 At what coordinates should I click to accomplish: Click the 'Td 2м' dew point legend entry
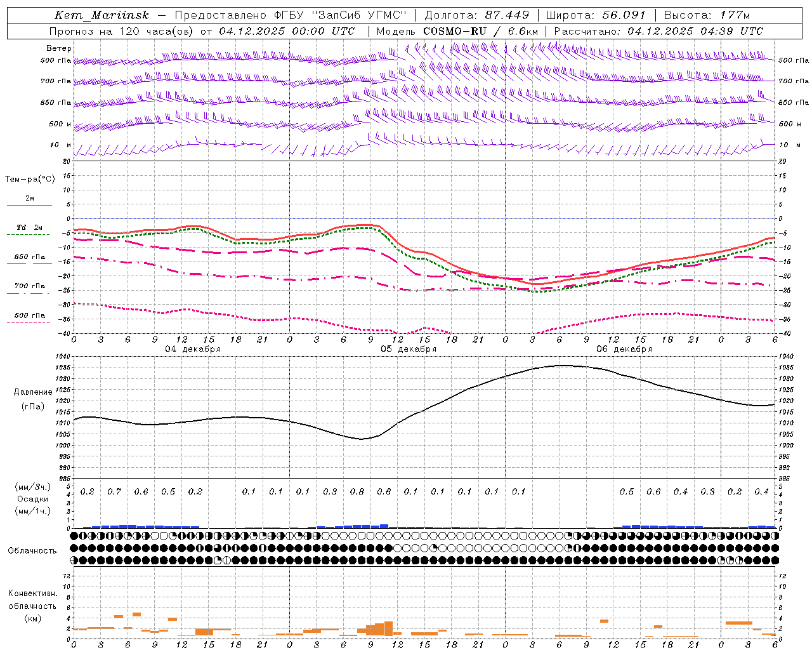coord(29,227)
